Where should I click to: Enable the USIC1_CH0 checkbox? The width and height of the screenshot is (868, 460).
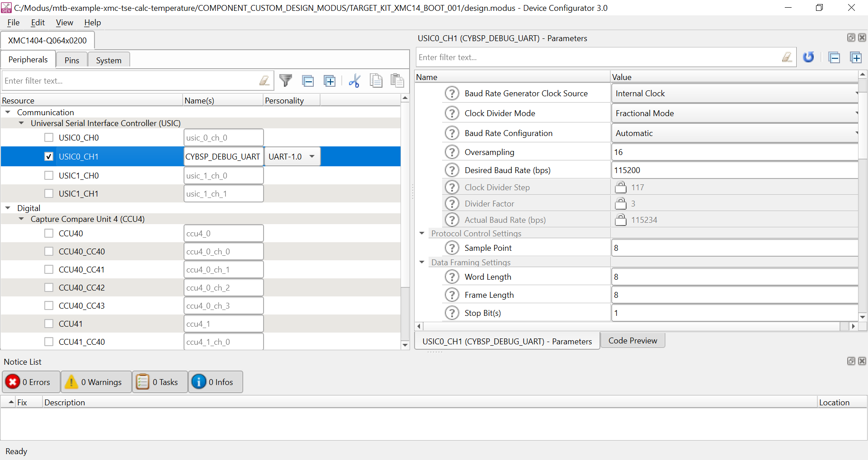(49, 176)
